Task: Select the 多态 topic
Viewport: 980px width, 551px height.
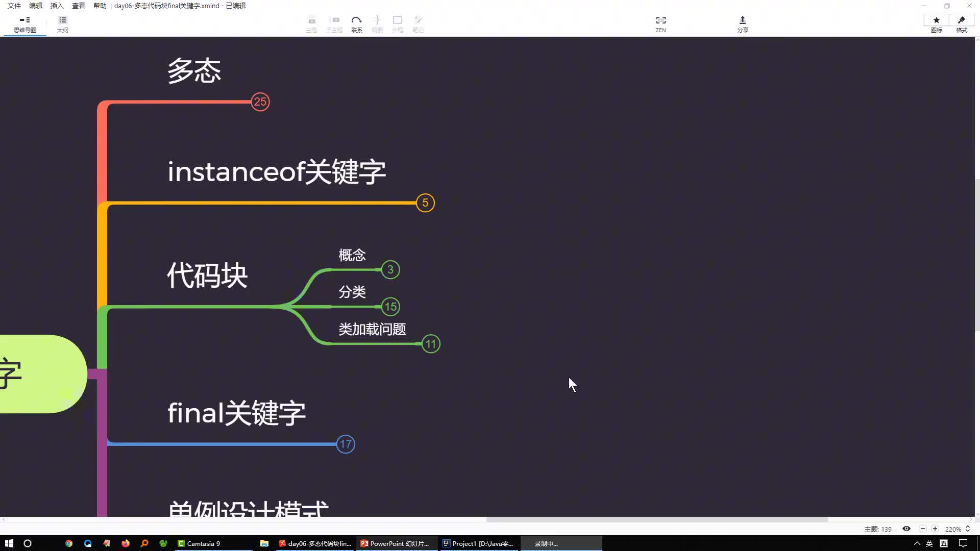Action: [194, 70]
